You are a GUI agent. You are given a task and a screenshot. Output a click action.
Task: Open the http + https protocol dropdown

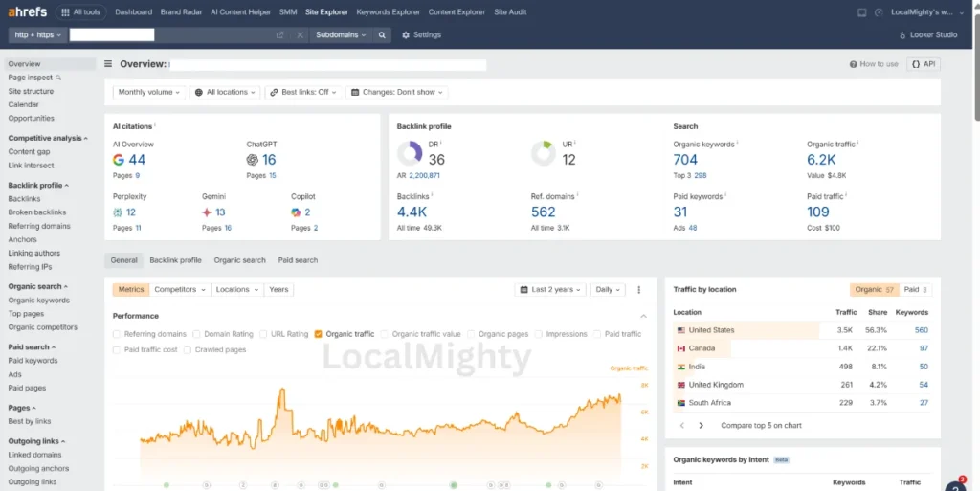[37, 35]
